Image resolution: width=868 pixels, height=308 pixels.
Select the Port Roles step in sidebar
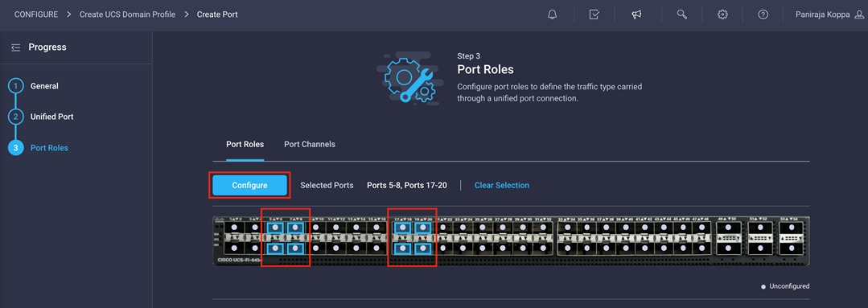49,148
